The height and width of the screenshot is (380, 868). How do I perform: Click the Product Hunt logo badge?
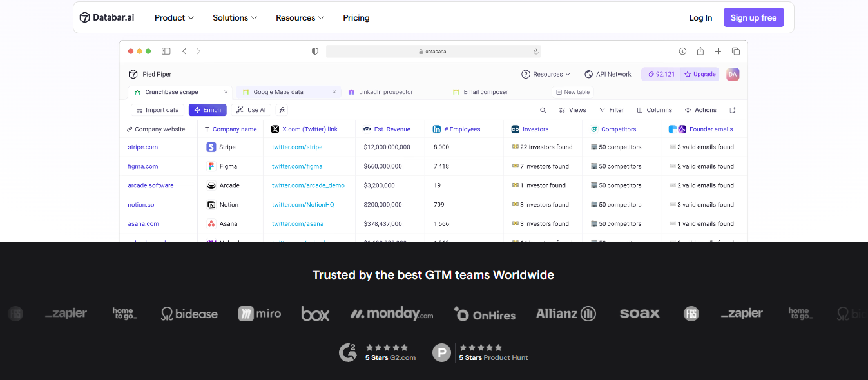[441, 352]
